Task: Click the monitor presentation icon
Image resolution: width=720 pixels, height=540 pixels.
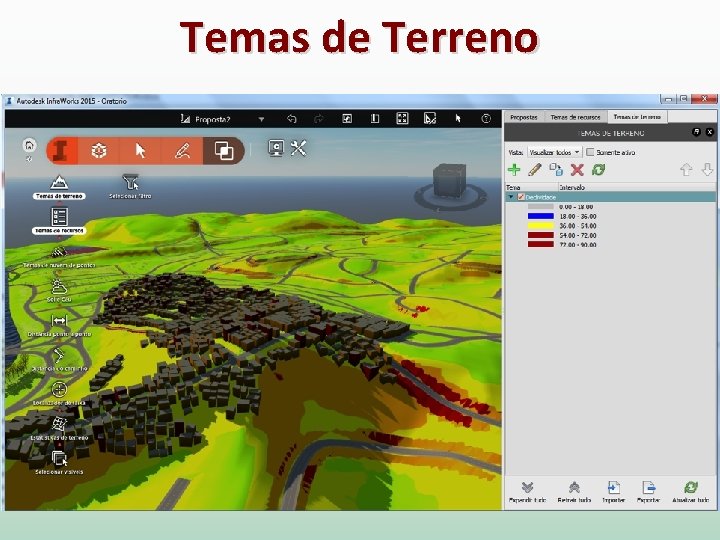Action: [x=276, y=148]
